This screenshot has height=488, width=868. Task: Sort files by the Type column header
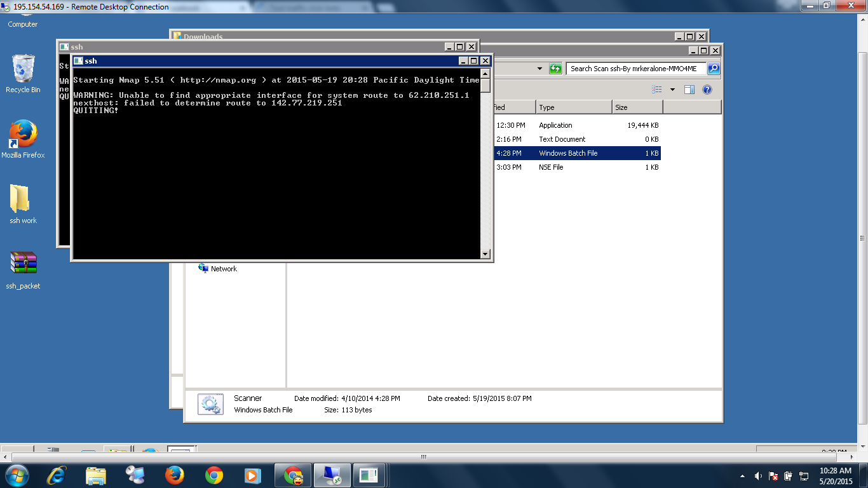573,107
